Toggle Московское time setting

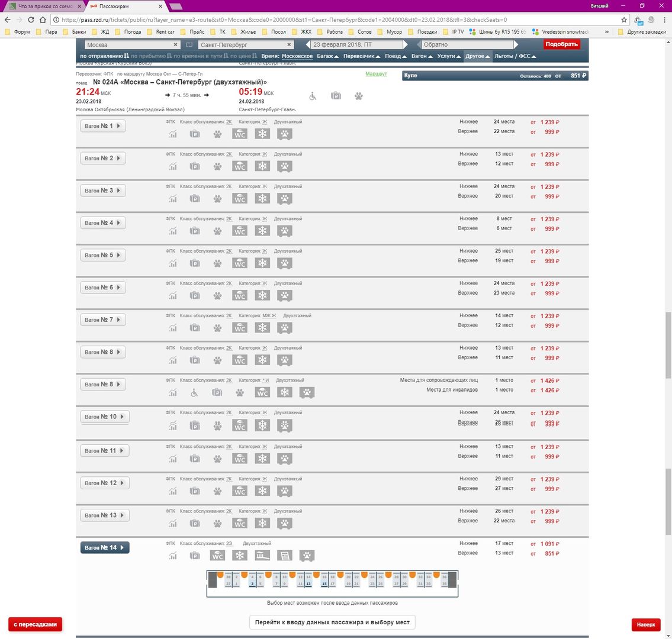click(297, 56)
